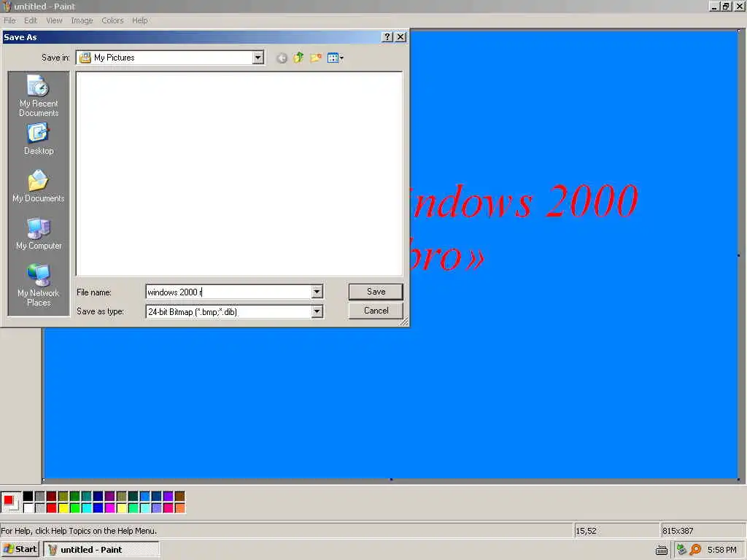Go up one folder level
Image resolution: width=747 pixels, height=560 pixels.
298,58
